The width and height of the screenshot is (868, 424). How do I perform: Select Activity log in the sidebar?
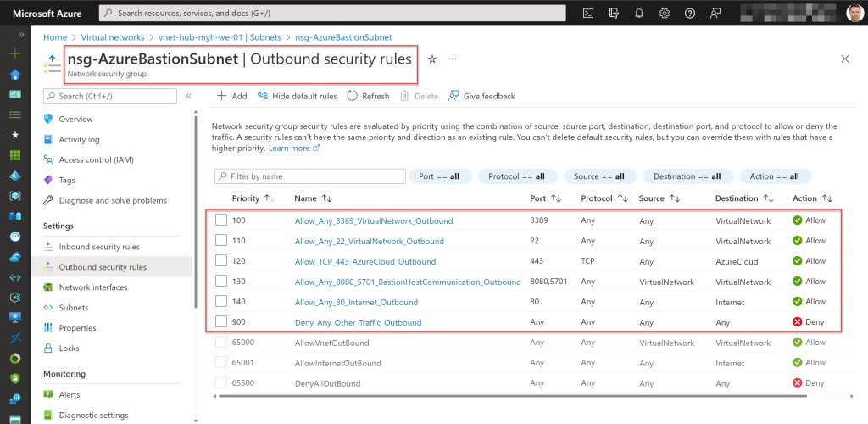click(79, 140)
